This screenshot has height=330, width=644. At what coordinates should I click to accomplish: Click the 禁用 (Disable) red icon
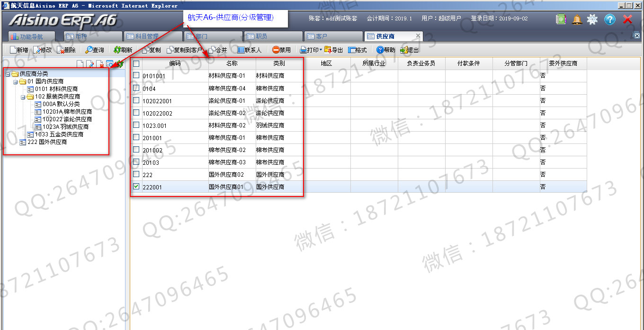tap(276, 50)
